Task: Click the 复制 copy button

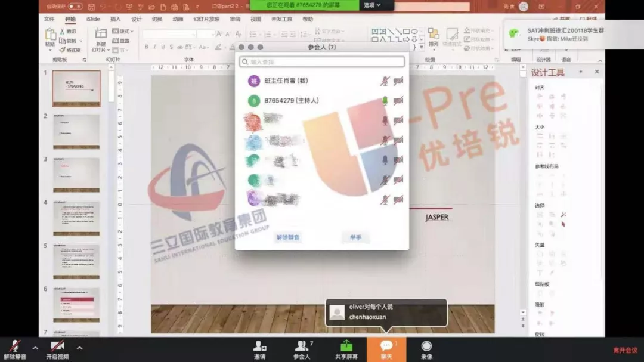Action: tap(68, 41)
